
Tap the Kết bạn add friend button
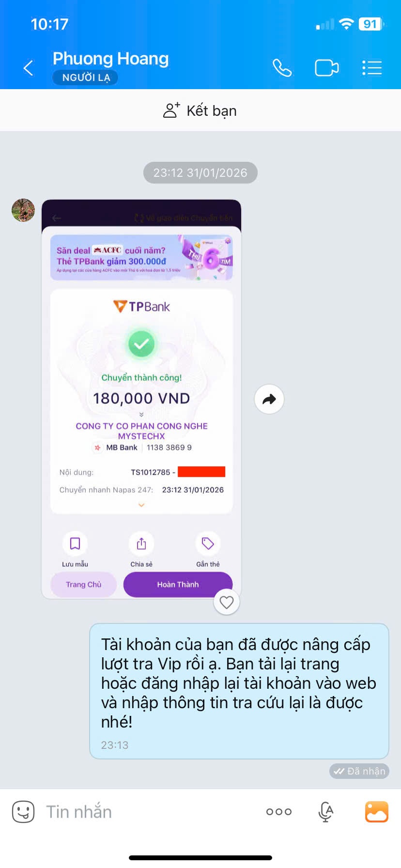pyautogui.click(x=200, y=110)
